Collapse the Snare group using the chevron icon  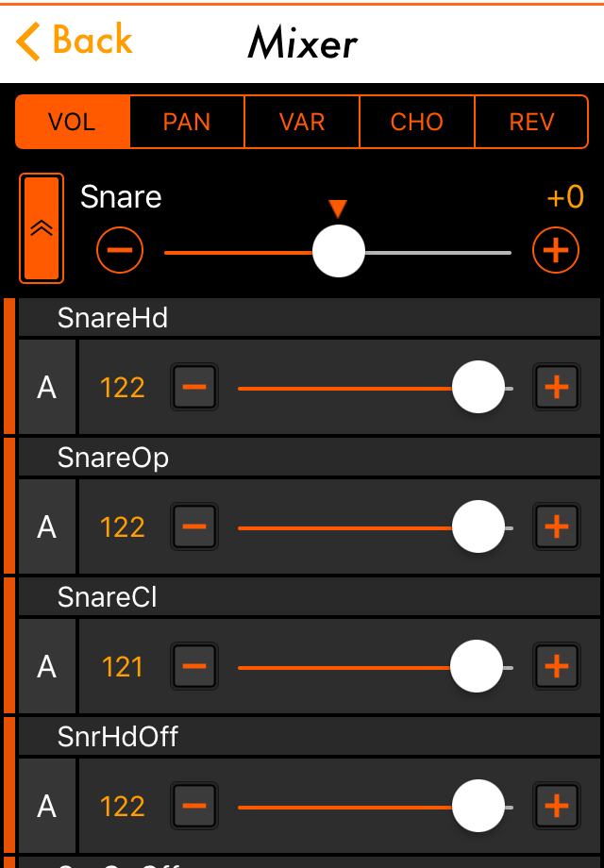pyautogui.click(x=41, y=227)
